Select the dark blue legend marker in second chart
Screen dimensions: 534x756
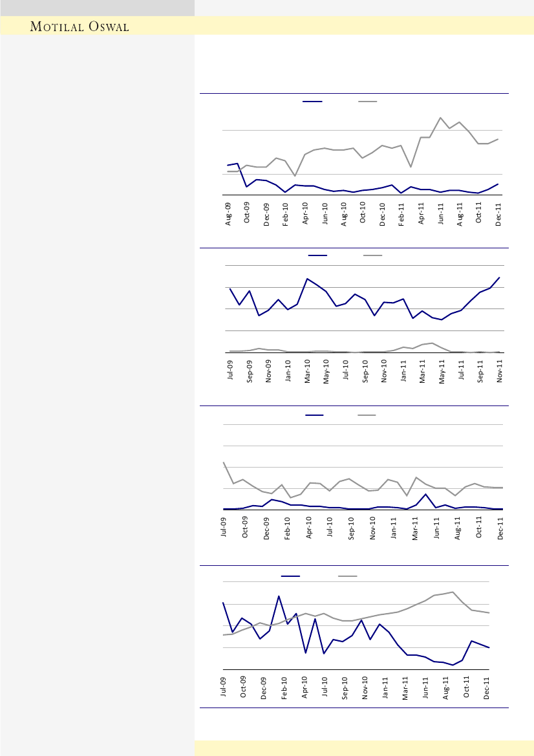click(x=317, y=256)
